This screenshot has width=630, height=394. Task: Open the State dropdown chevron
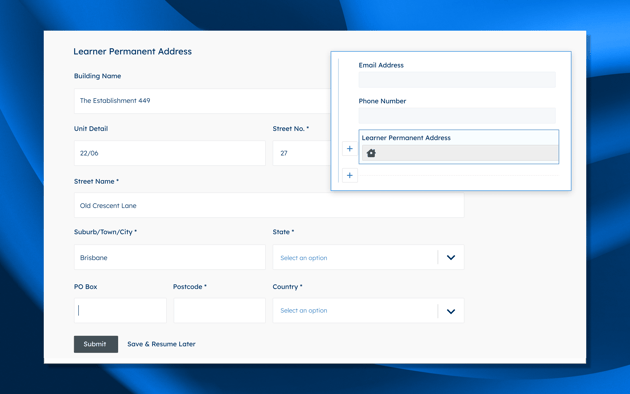(451, 257)
